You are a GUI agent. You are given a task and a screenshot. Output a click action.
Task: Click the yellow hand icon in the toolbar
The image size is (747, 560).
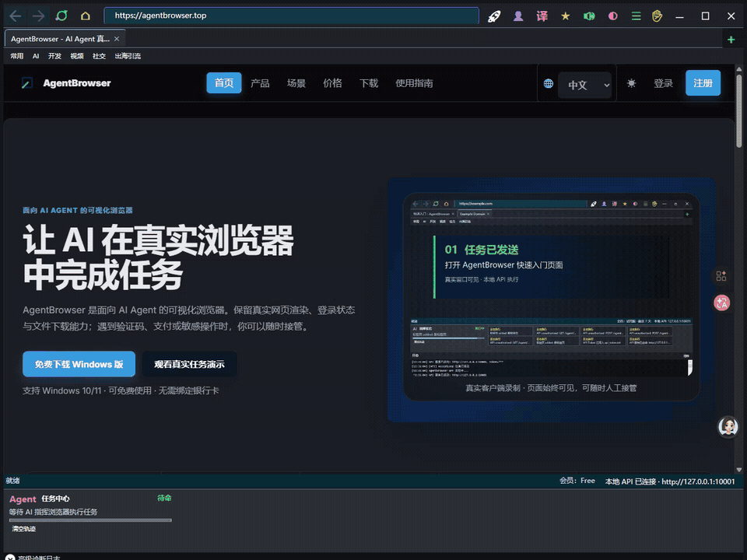click(x=658, y=16)
